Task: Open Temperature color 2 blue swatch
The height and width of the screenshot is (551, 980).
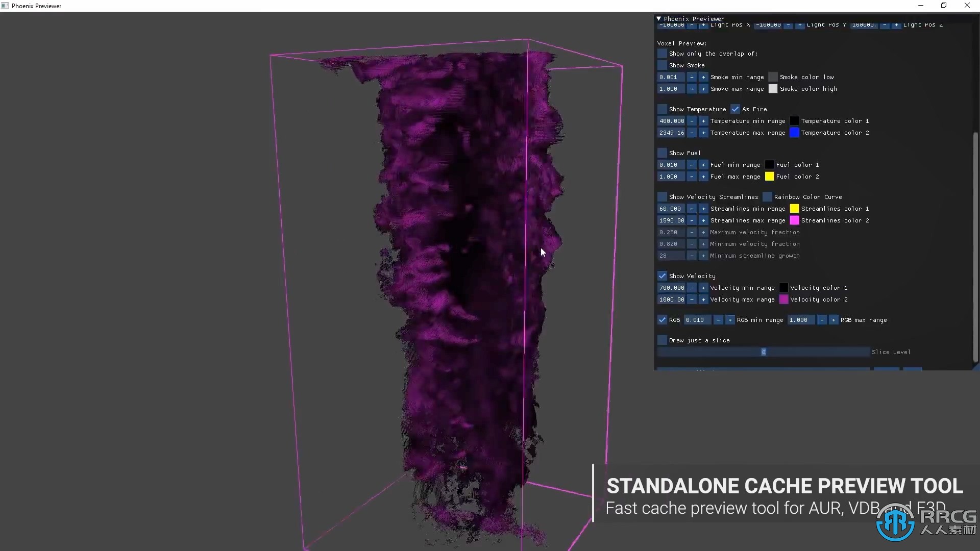Action: coord(794,133)
